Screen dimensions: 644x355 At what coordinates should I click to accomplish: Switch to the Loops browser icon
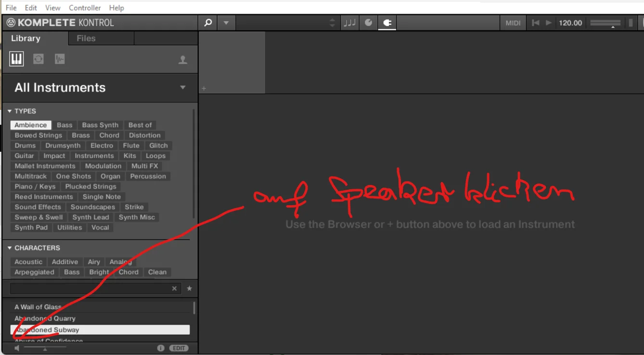coord(39,59)
